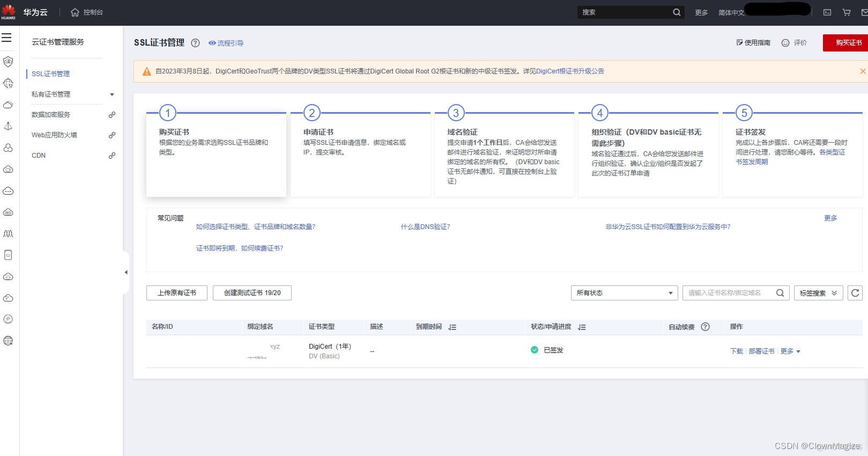Select 私有证书管理 in sidebar

coord(51,94)
